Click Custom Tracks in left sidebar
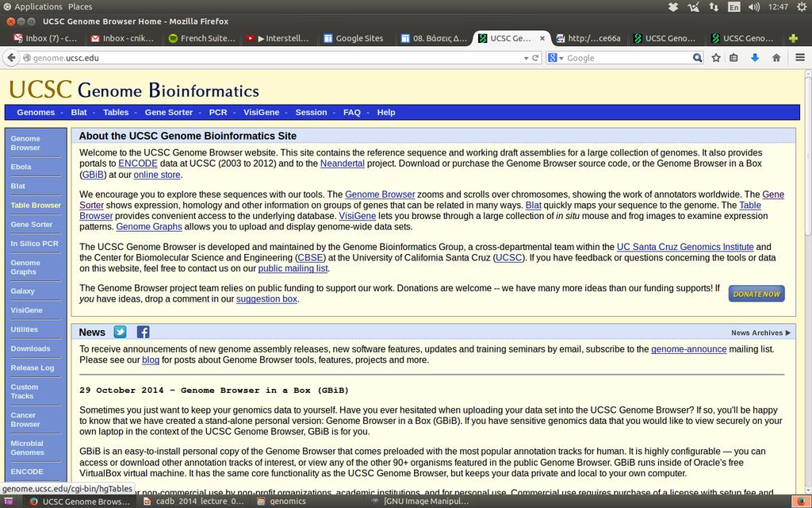The height and width of the screenshot is (508, 812). [x=25, y=391]
